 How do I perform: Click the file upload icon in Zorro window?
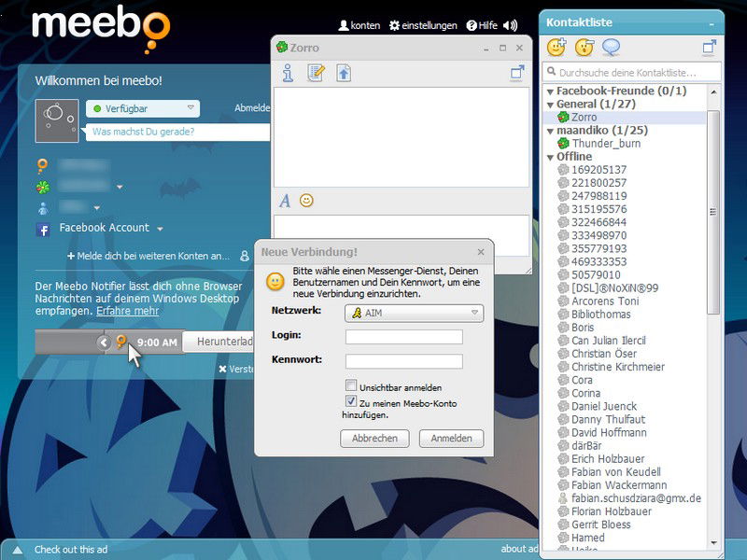point(344,74)
